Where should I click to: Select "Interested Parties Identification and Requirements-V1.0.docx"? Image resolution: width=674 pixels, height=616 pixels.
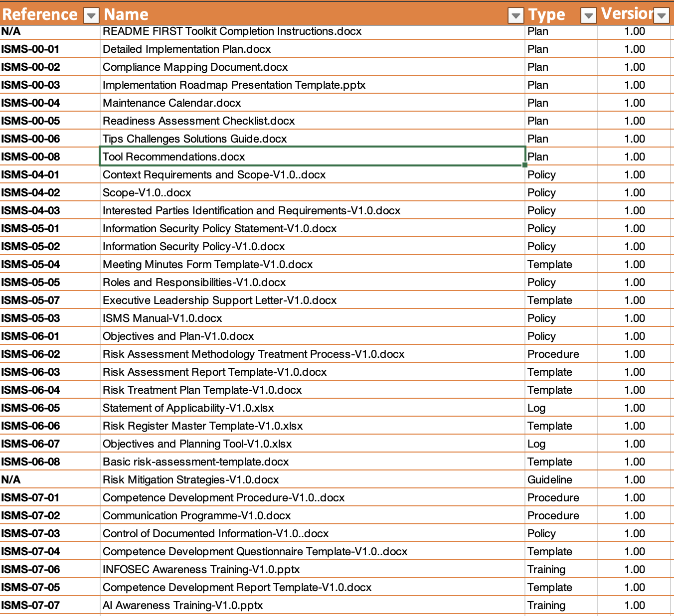pos(313,210)
